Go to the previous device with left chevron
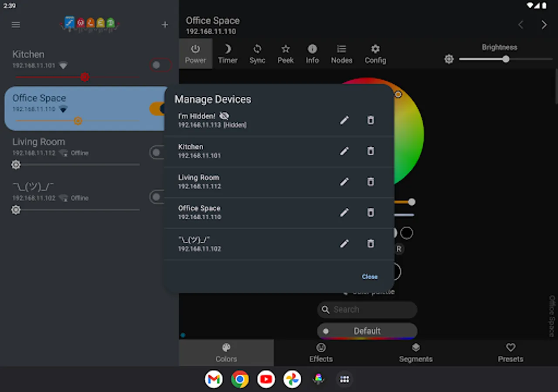The width and height of the screenshot is (558, 392). (x=521, y=25)
